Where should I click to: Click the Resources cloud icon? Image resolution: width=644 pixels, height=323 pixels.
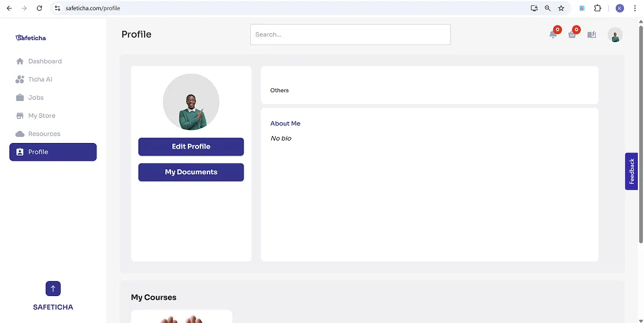(19, 134)
